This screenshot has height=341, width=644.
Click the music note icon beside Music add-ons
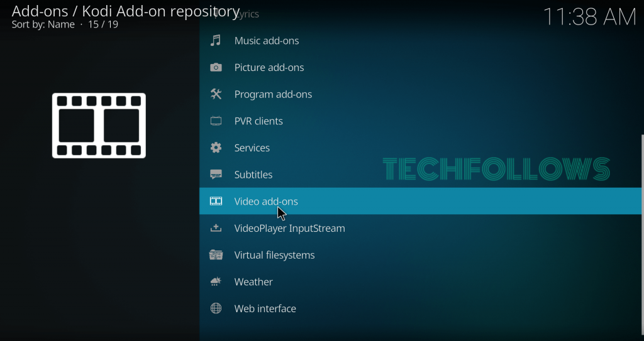click(x=216, y=41)
